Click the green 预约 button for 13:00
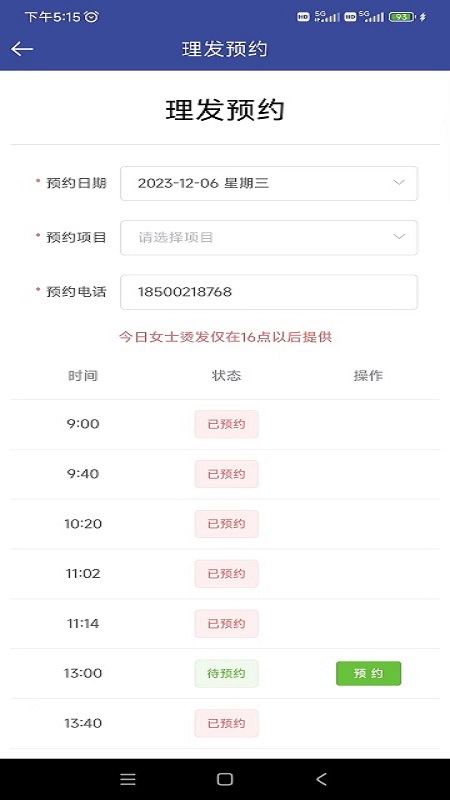This screenshot has height=800, width=450. coord(368,673)
